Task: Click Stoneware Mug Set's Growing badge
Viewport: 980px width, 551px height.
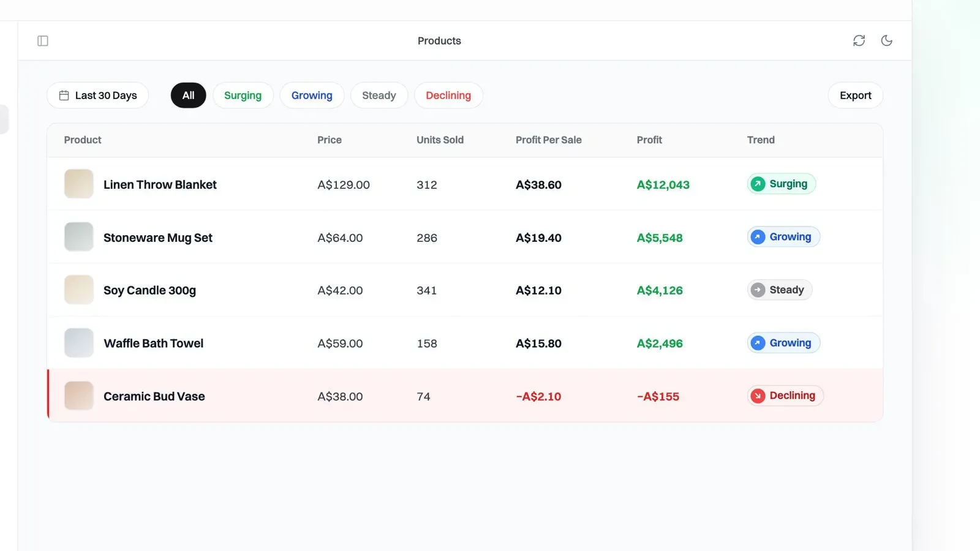Action: 783,237
